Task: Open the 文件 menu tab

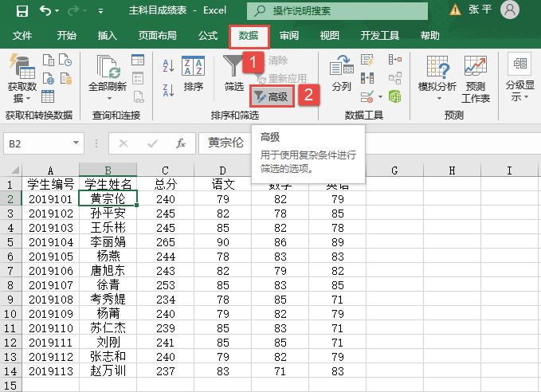Action: [22, 35]
